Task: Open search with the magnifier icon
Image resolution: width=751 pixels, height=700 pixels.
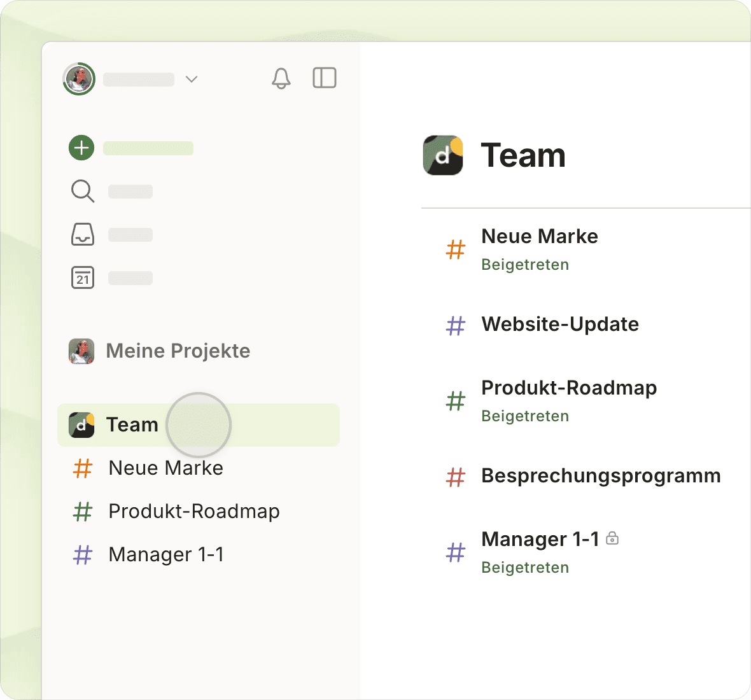Action: (x=82, y=191)
